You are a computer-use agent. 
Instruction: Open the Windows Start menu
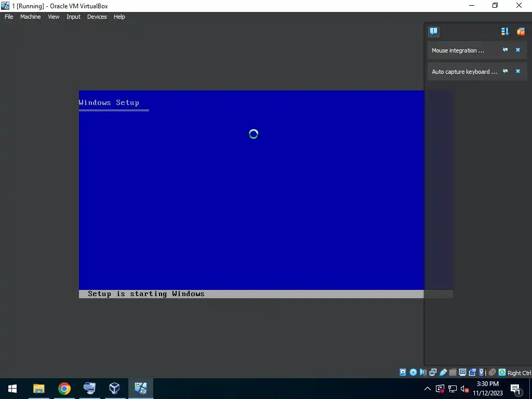(12, 389)
